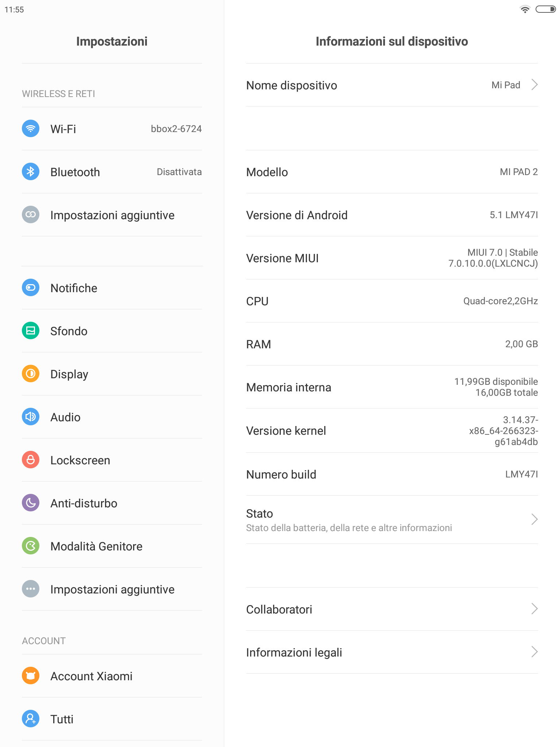Open Stato details chevron

click(x=534, y=519)
